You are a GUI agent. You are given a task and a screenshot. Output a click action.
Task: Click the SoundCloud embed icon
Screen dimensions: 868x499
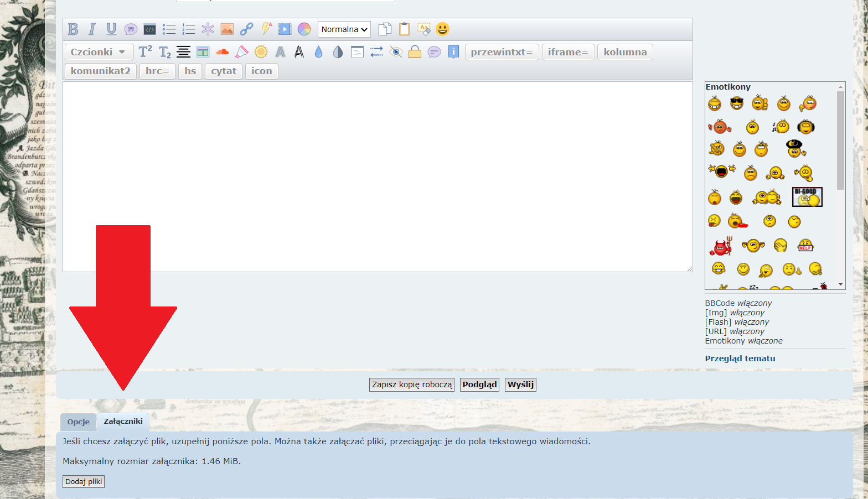point(222,52)
